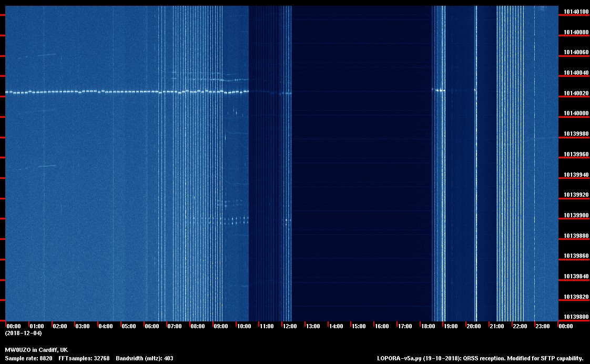Click the 18:00 time axis marker
Image resolution: width=590 pixels, height=364 pixels.
click(x=428, y=327)
